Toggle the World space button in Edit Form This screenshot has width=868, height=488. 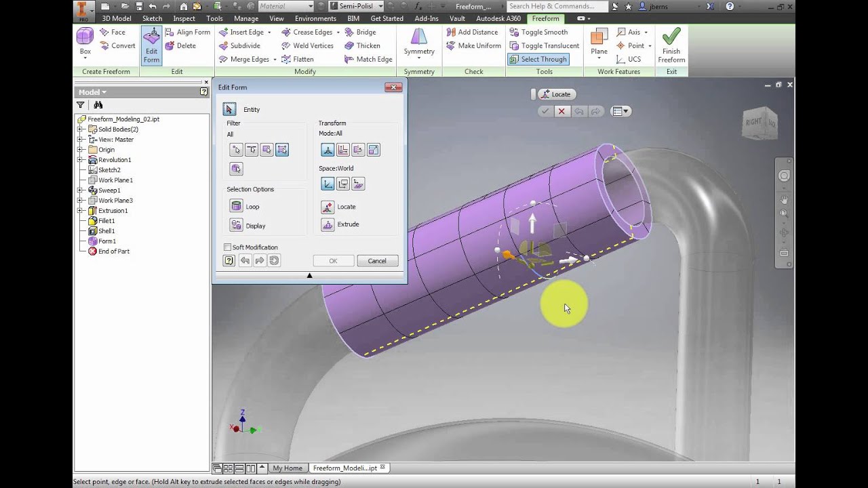click(x=328, y=184)
